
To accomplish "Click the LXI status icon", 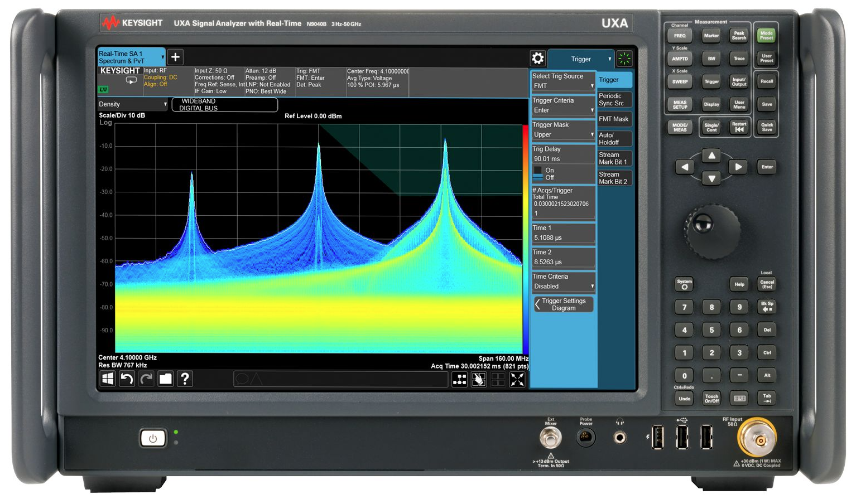I will click(103, 90).
